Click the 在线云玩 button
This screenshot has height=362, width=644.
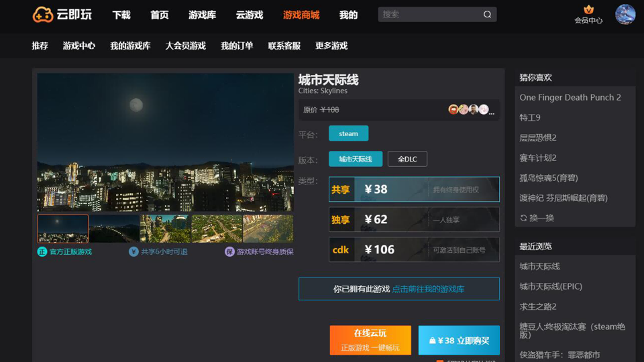point(370,341)
